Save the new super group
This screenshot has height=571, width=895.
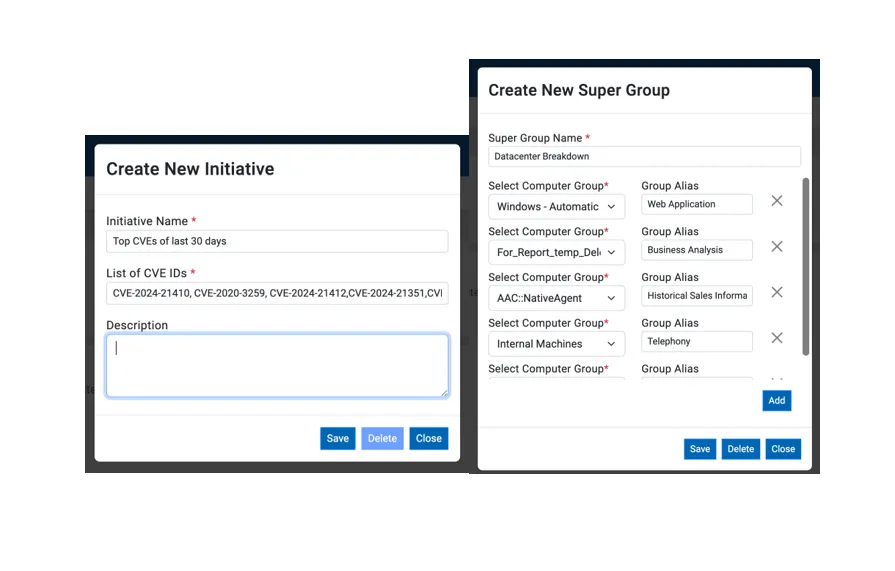point(700,449)
